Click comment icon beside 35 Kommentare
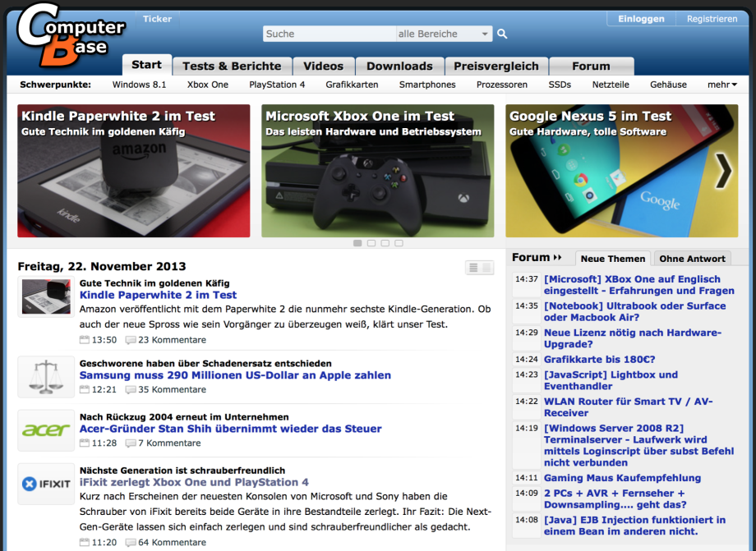 [x=130, y=390]
